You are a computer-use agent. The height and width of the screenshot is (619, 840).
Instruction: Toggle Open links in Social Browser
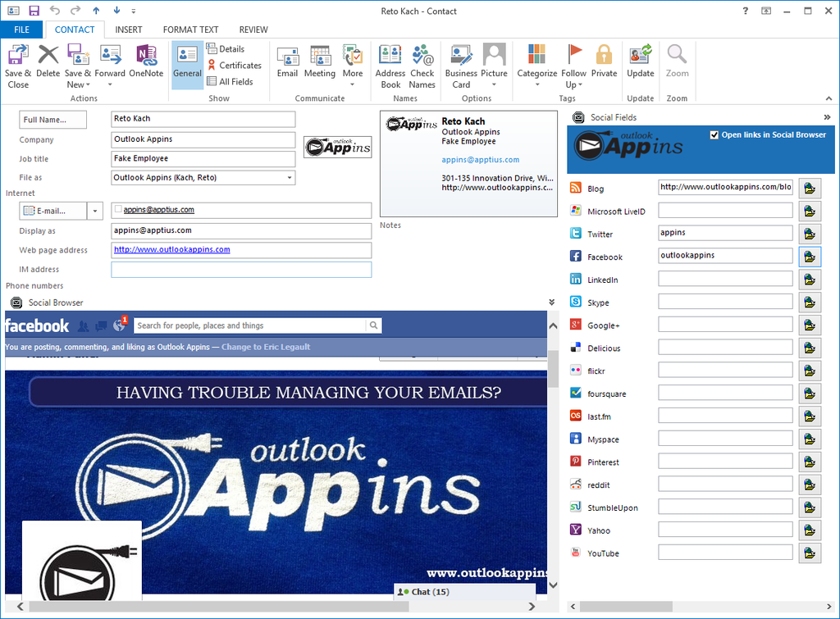[714, 135]
